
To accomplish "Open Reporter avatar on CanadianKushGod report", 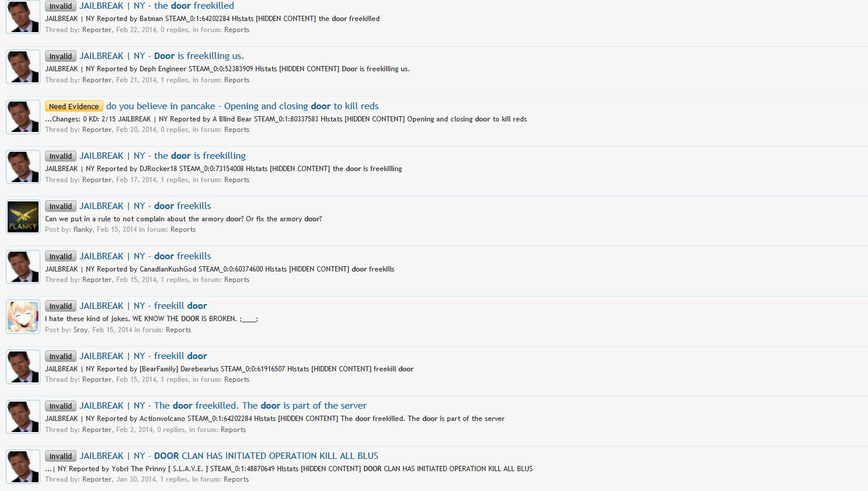I will pos(23,267).
